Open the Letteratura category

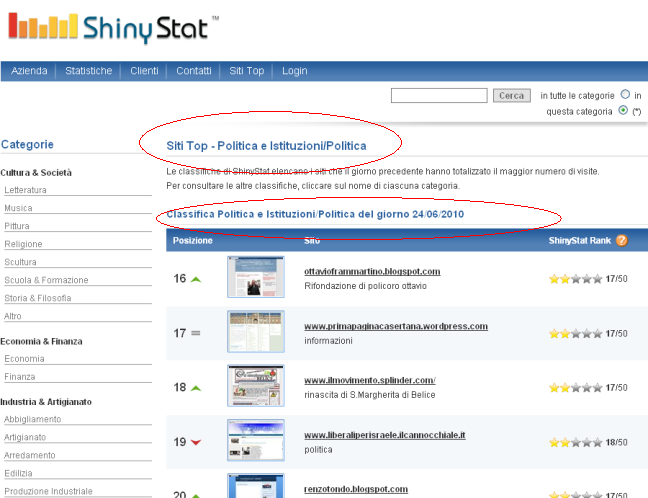(25, 190)
